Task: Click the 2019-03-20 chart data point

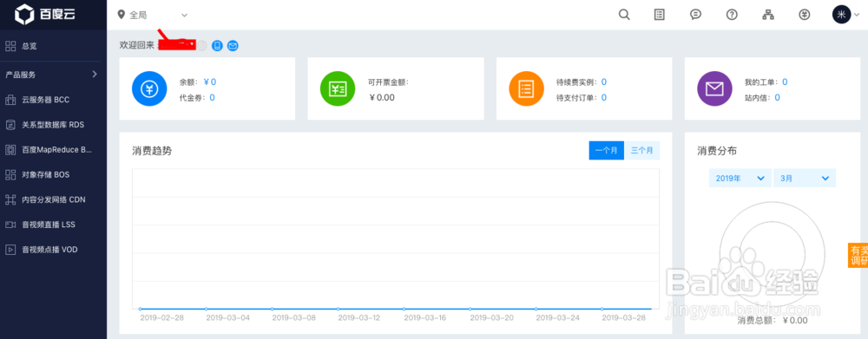Action: (x=470, y=309)
